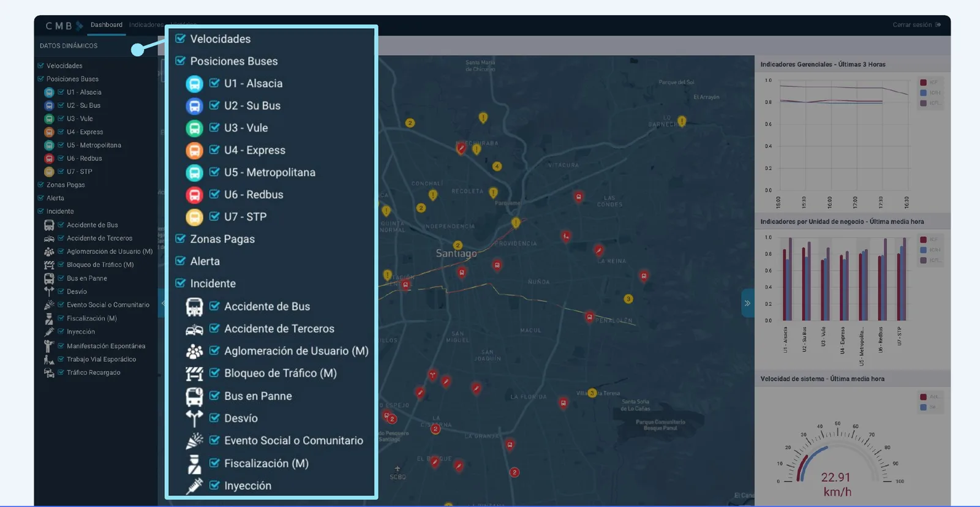Click the U1 - Alsacia bus icon in left sidebar
Viewport: 980px width, 507px height.
49,92
